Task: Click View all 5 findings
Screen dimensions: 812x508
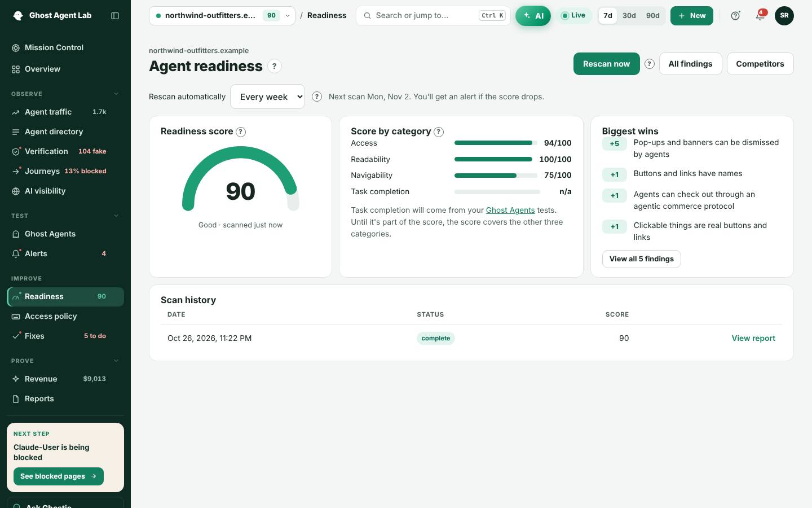Action: (x=641, y=259)
